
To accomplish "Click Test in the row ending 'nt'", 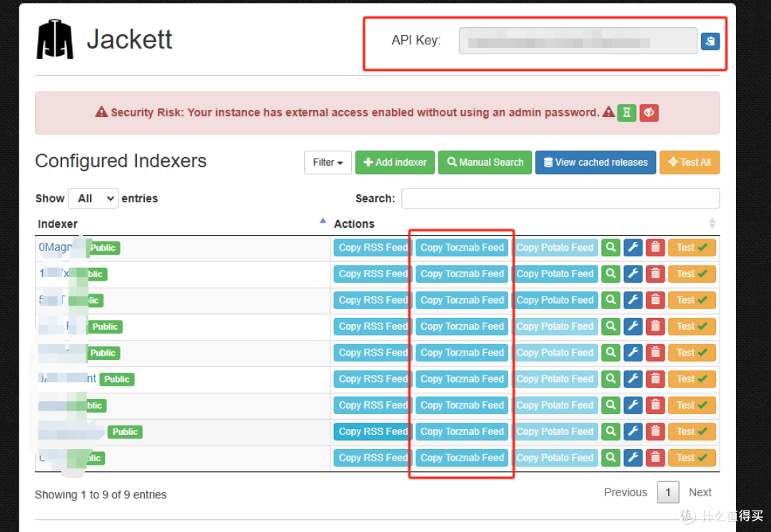I will click(692, 379).
